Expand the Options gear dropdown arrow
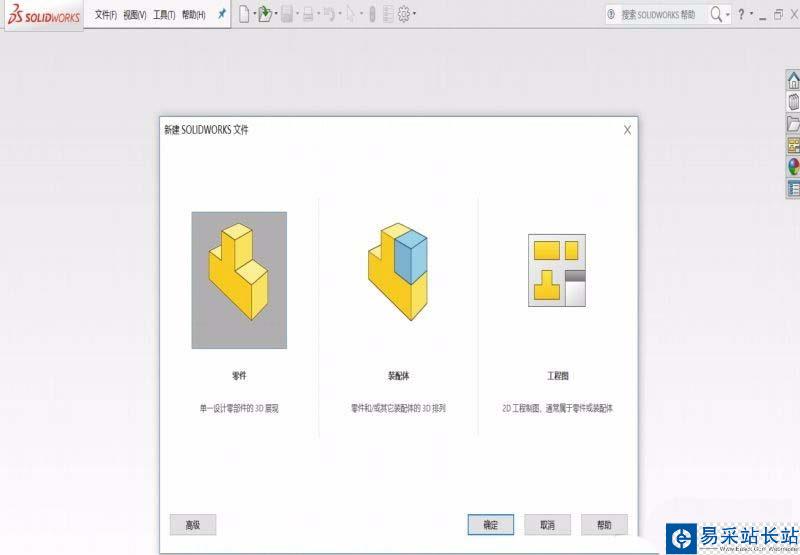The image size is (800, 555). pos(414,14)
